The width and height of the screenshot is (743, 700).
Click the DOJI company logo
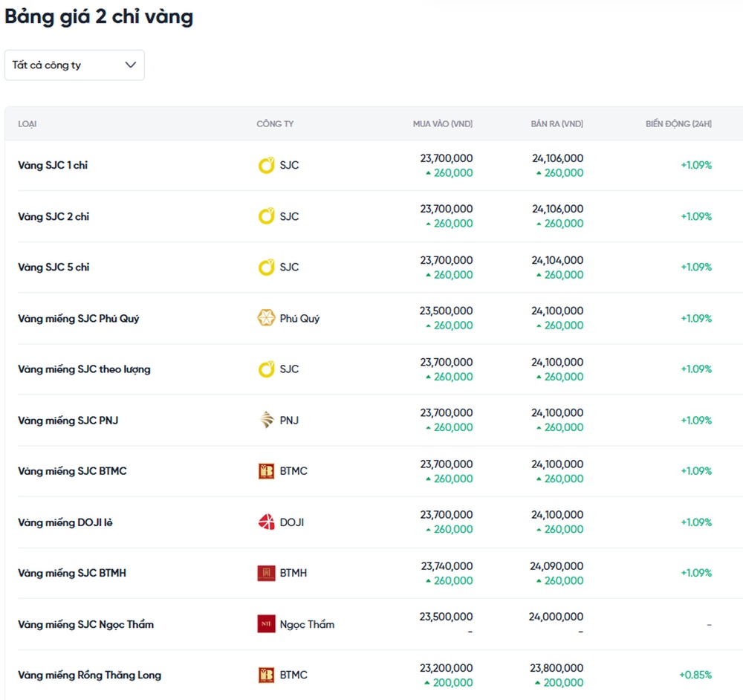pyautogui.click(x=266, y=522)
